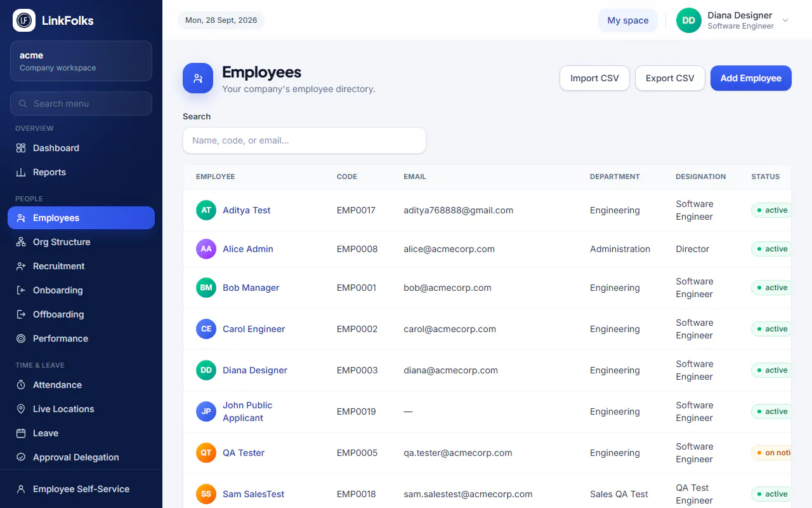Click the Dashboard grid icon
This screenshot has width=812, height=508.
21,148
